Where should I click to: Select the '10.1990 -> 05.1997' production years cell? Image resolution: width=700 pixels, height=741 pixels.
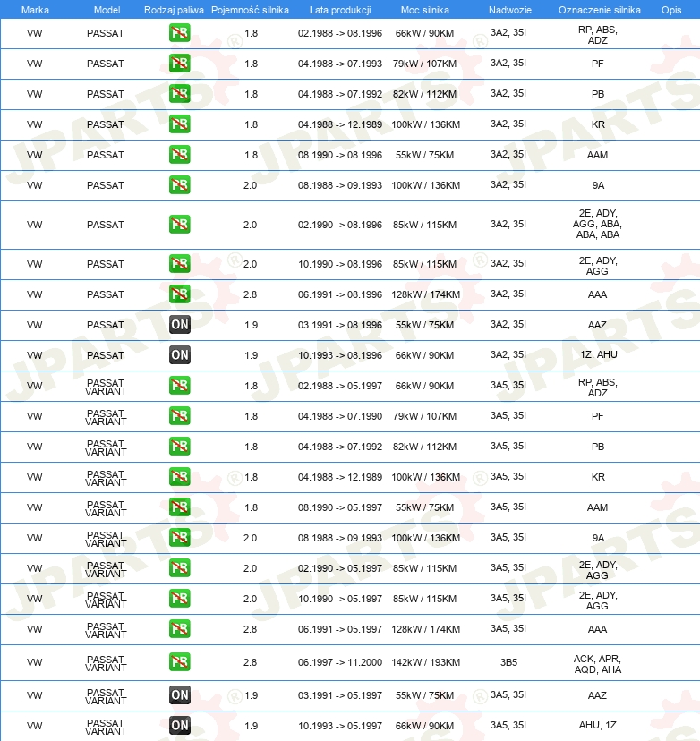tap(340, 599)
